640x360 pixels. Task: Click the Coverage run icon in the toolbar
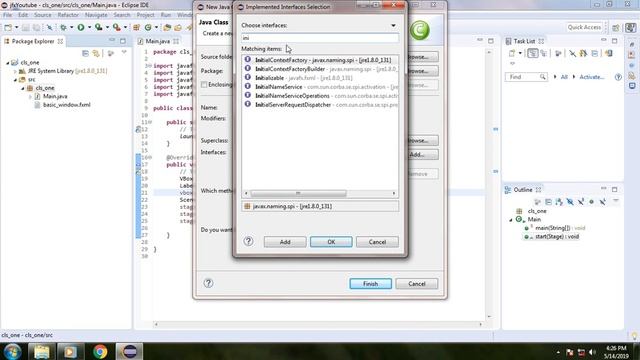pyautogui.click(x=98, y=27)
